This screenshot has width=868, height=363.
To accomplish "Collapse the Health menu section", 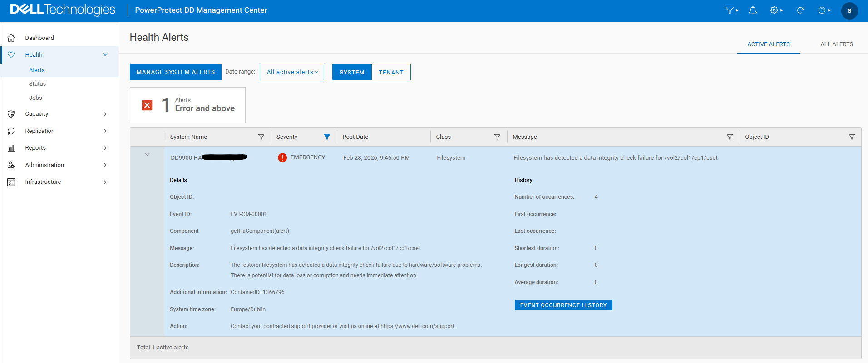I will 105,54.
